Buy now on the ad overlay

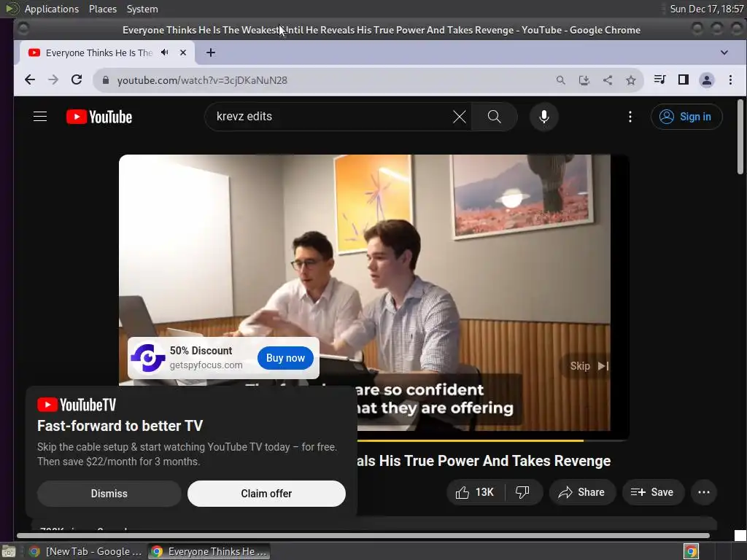coord(285,358)
